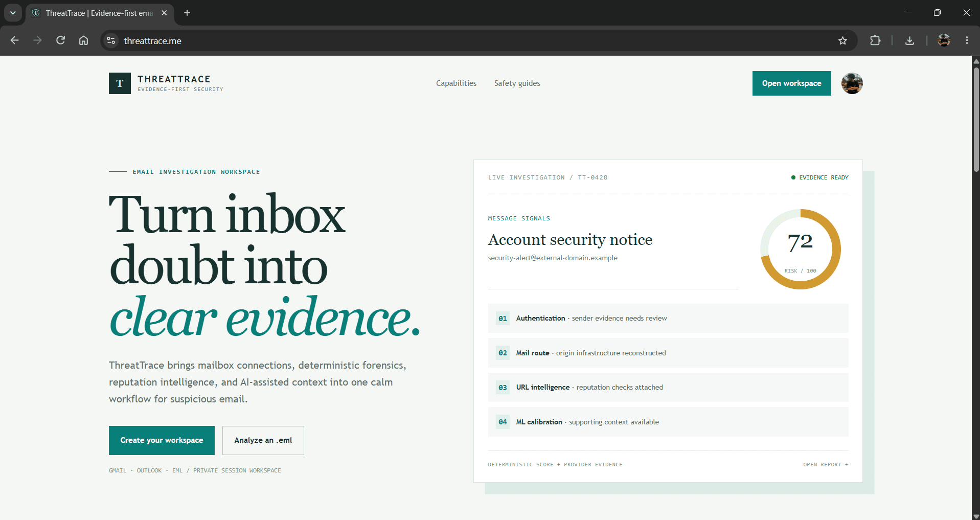Click the 72 risk score gauge
The width and height of the screenshot is (980, 520).
pyautogui.click(x=801, y=249)
